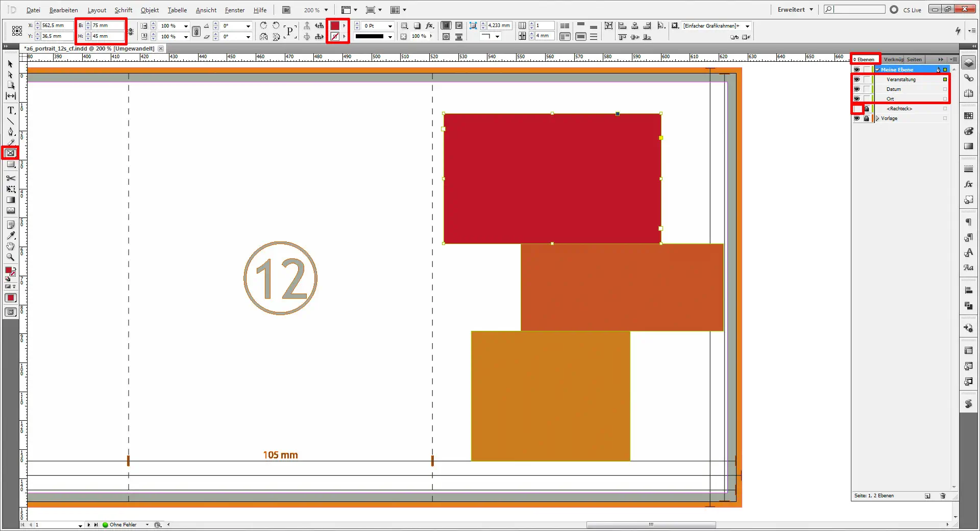Screen dimensions: 980x531
Task: Pick the Hand tool for panning
Action: point(10,247)
